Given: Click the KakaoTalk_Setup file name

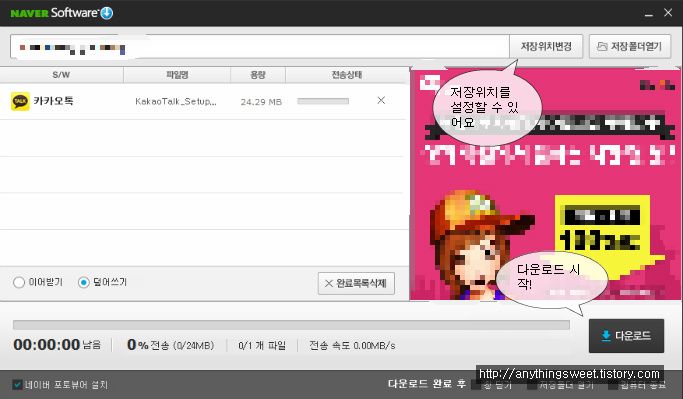Looking at the screenshot, I should (x=176, y=101).
